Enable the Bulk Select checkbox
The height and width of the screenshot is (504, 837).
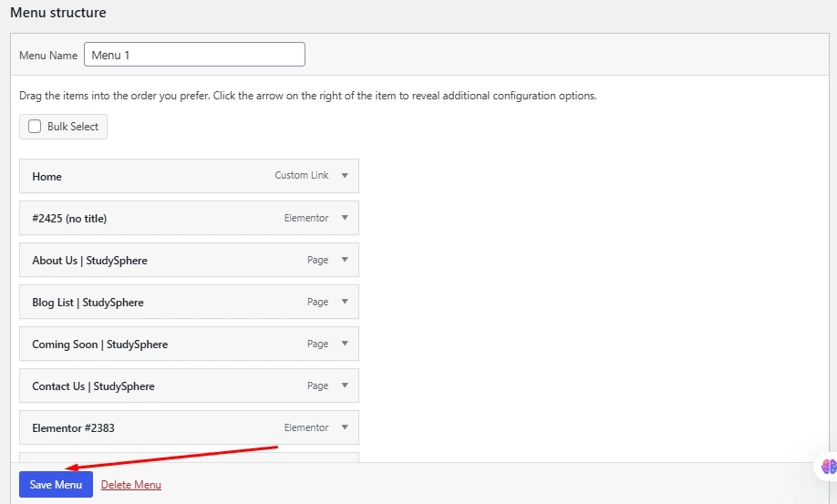click(x=35, y=127)
